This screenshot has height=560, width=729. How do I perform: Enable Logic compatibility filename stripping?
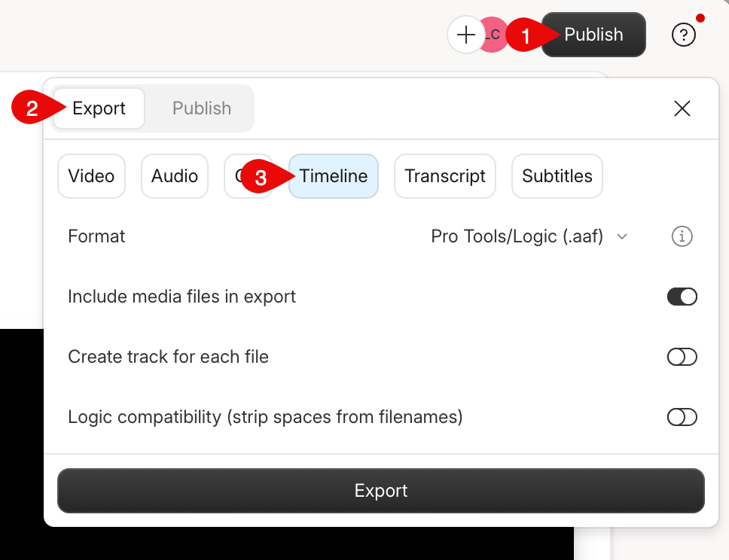tap(682, 416)
